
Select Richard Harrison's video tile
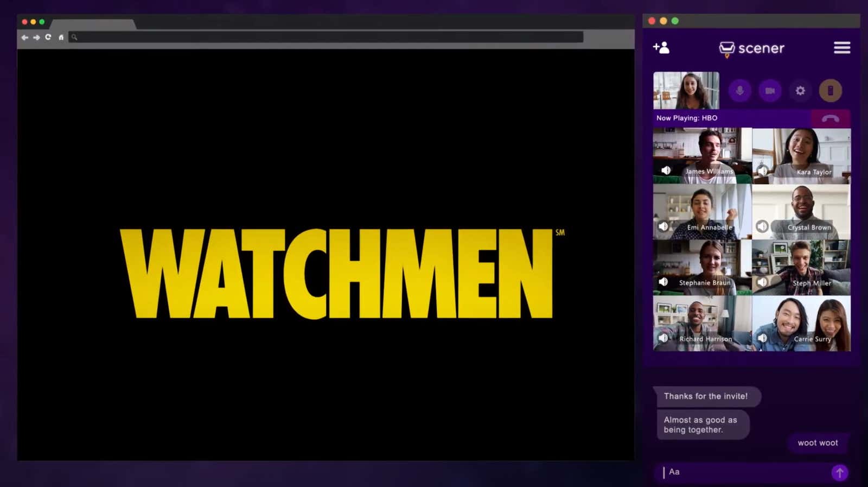click(x=702, y=324)
